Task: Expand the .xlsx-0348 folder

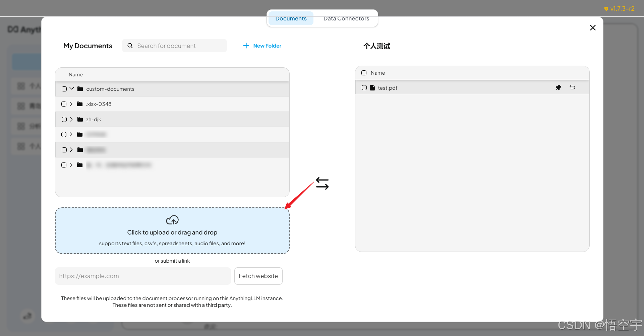Action: [x=71, y=104]
